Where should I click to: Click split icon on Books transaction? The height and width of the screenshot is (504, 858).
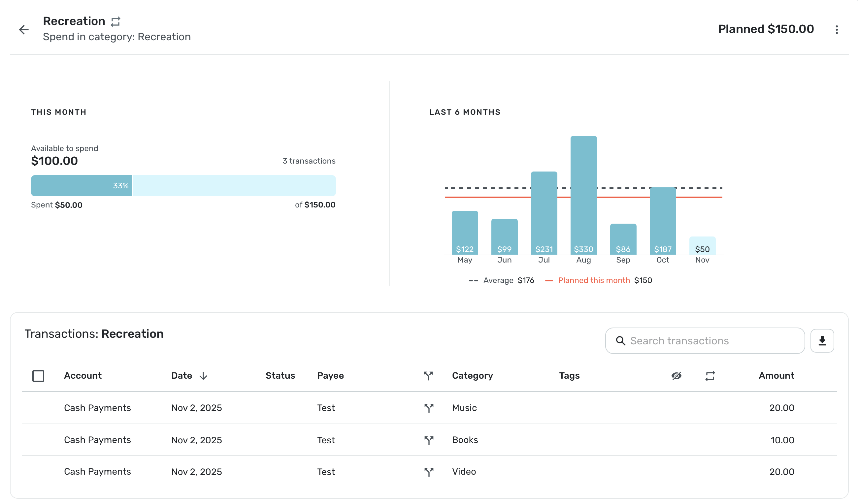click(429, 440)
